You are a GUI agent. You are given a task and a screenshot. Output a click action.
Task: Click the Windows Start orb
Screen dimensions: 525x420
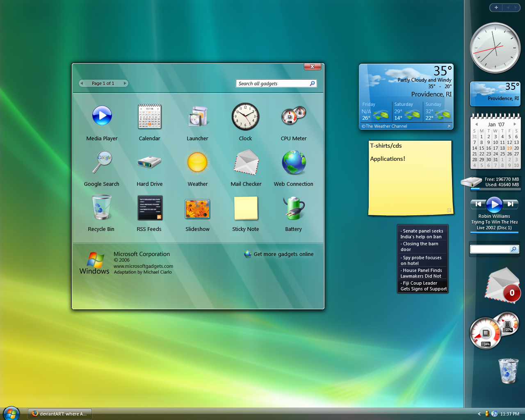pos(11,413)
